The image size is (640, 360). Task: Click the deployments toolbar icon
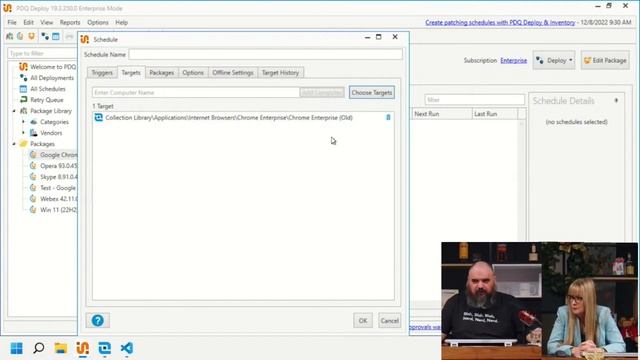coord(45,36)
